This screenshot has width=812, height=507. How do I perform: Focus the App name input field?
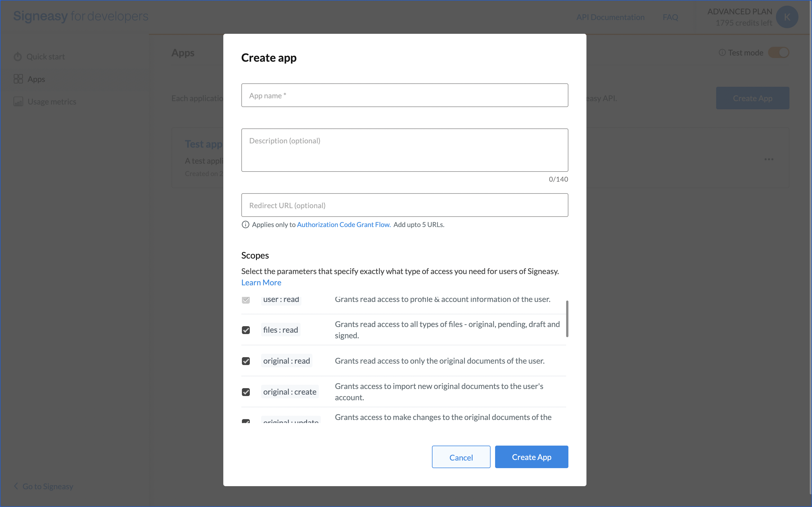click(404, 95)
